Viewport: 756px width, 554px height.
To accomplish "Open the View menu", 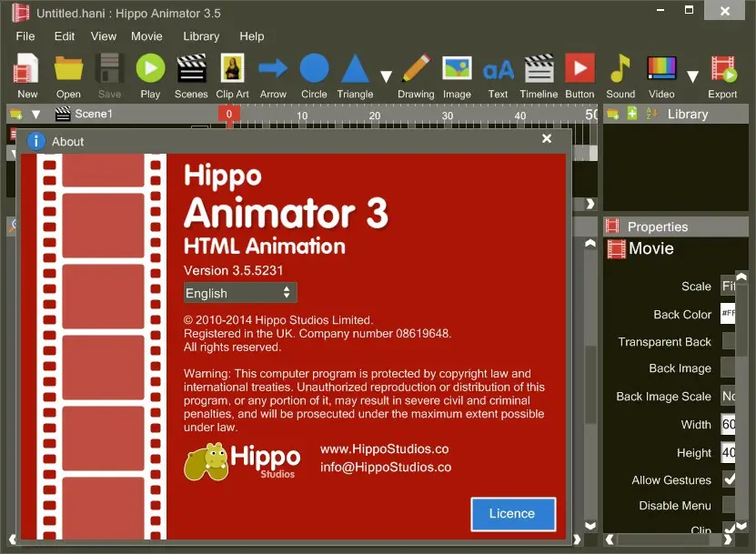I will point(103,36).
